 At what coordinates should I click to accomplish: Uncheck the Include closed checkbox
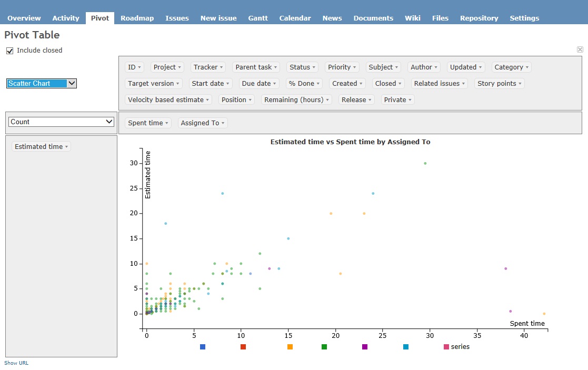click(x=10, y=51)
